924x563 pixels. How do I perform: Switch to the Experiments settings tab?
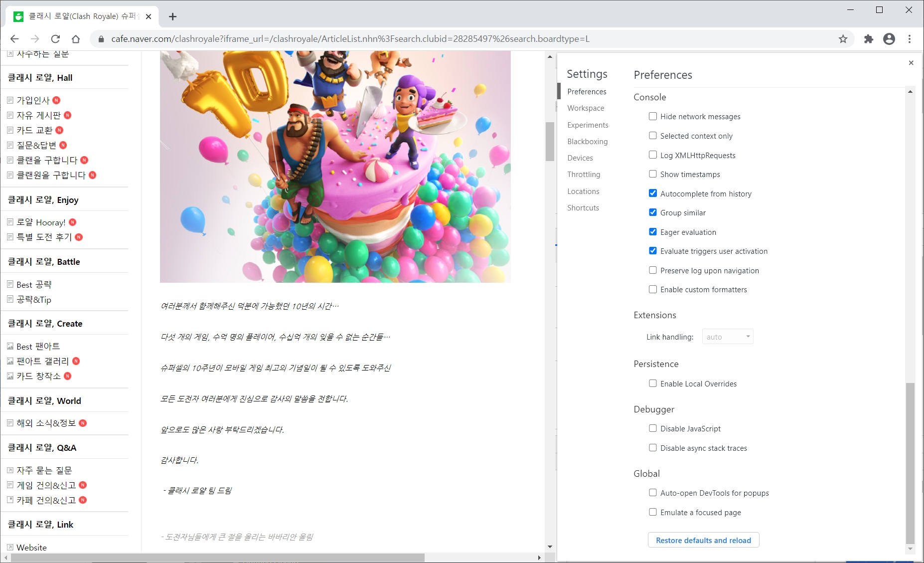click(x=588, y=125)
